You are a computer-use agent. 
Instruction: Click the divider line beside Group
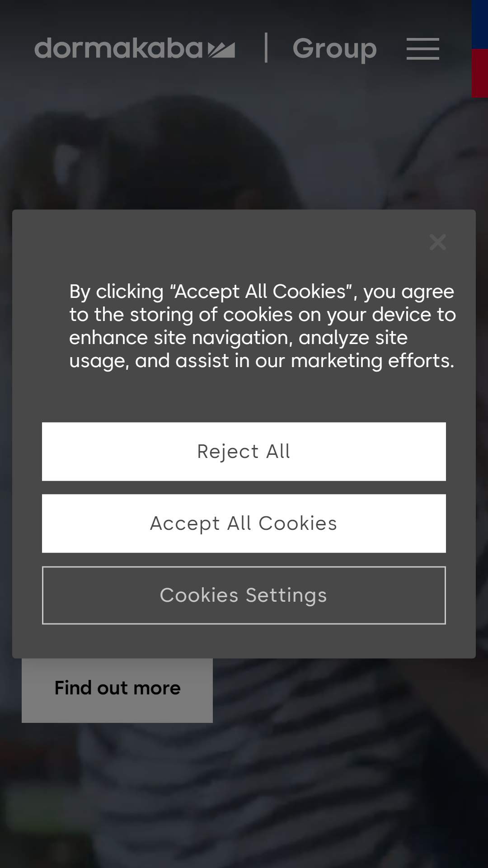[266, 47]
